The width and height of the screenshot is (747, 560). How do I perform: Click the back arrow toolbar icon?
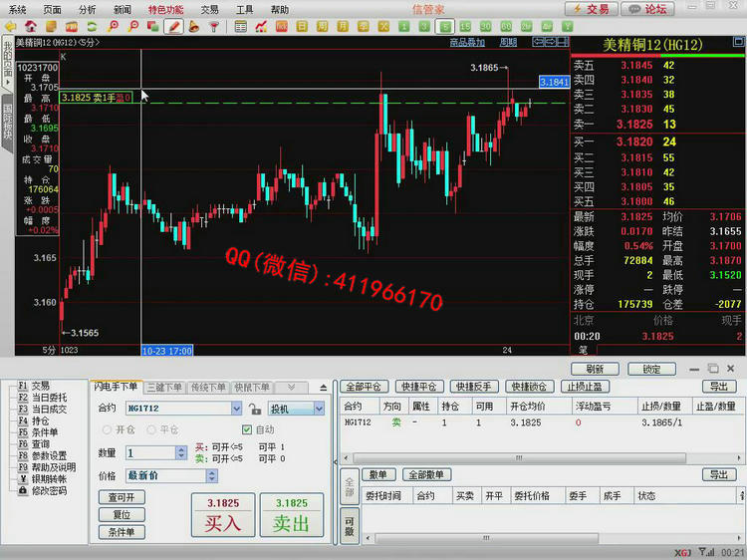[10, 26]
